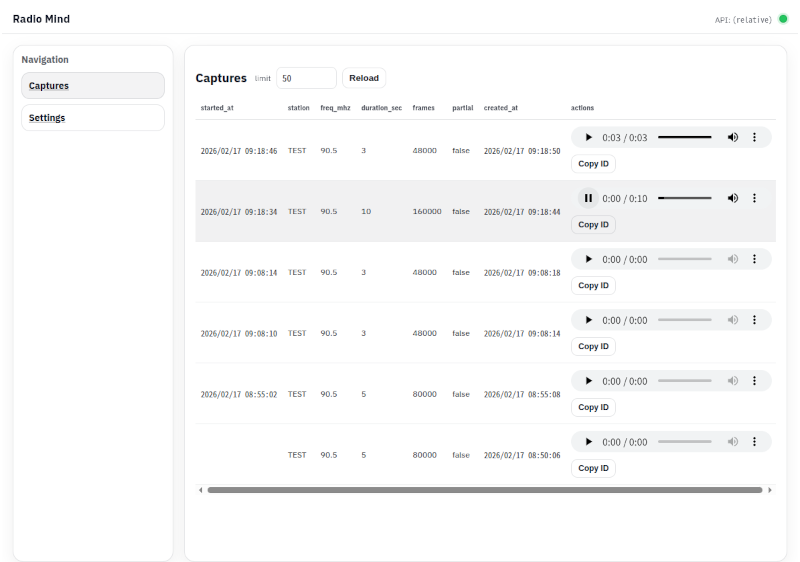800x562 pixels.
Task: Click the Reload button
Action: pos(364,78)
